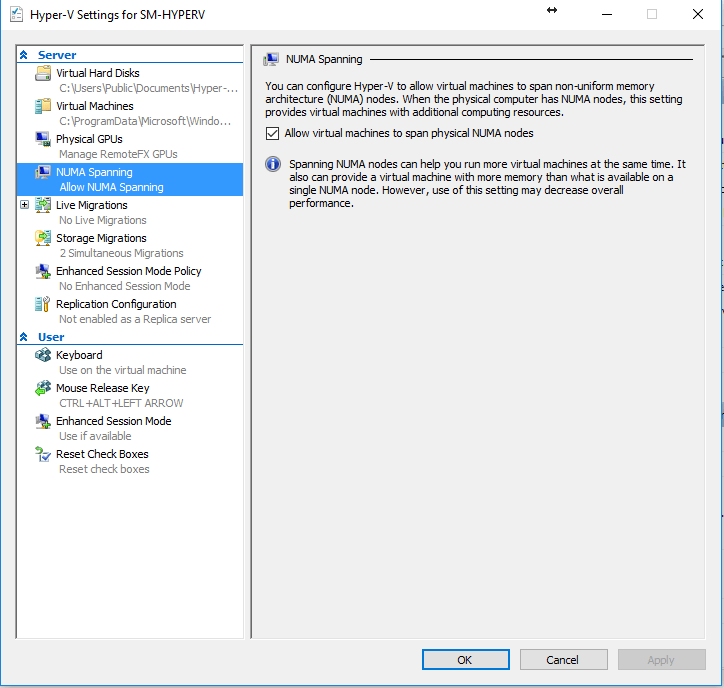Click the Hyper-V Settings title bar icon
The height and width of the screenshot is (688, 724).
pos(16,14)
